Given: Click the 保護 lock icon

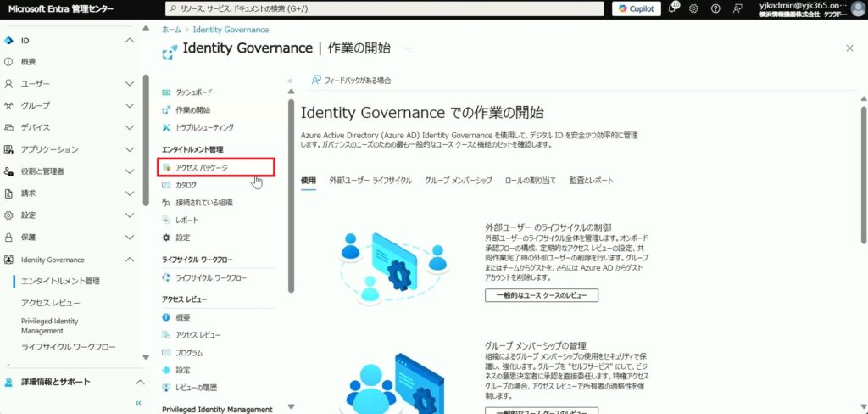Looking at the screenshot, I should pyautogui.click(x=8, y=238).
